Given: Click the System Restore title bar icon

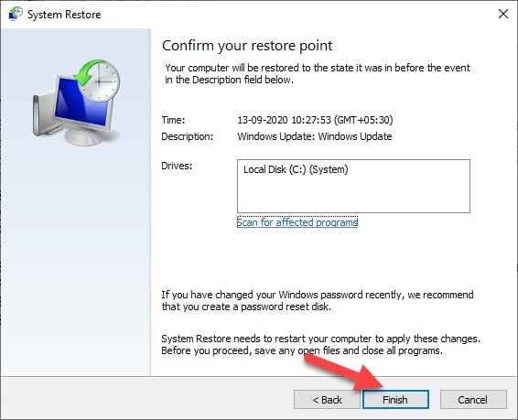Looking at the screenshot, I should tap(16, 14).
